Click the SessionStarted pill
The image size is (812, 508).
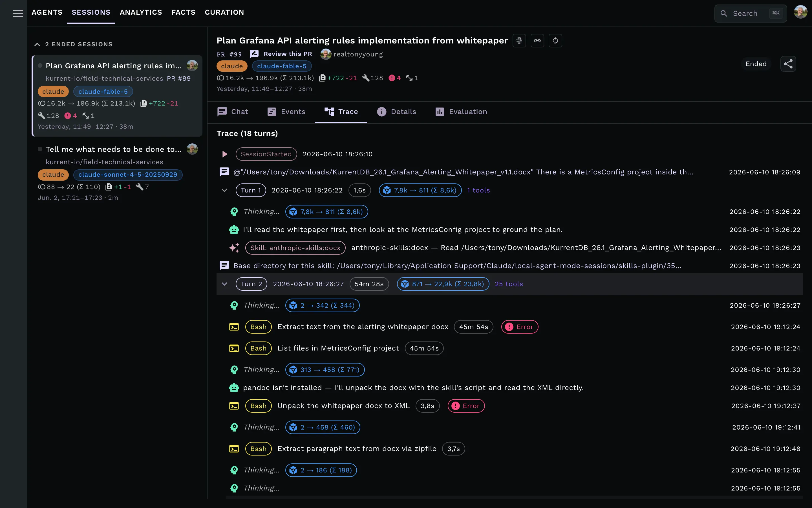[x=266, y=154]
